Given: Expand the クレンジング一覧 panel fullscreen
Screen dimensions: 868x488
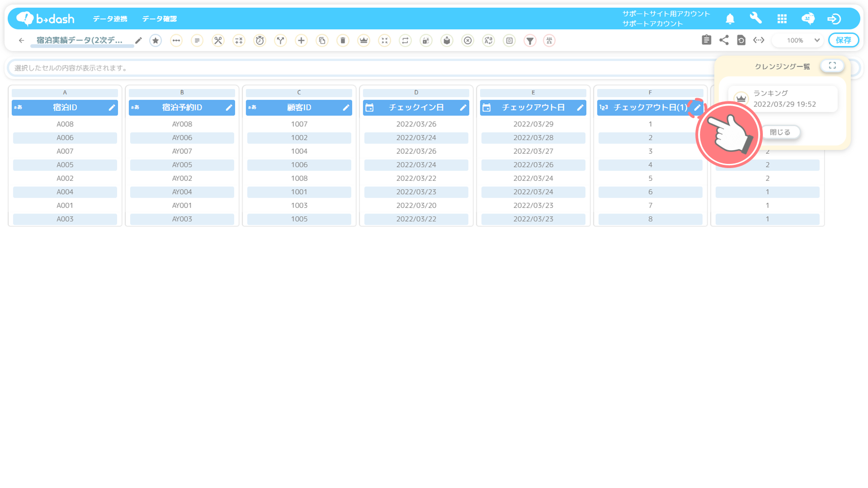Looking at the screenshot, I should click(x=832, y=66).
